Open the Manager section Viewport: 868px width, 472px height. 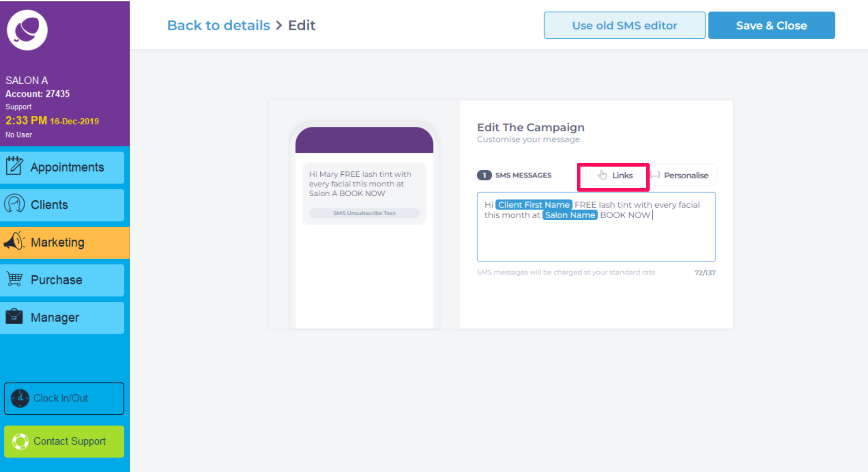[x=62, y=318]
